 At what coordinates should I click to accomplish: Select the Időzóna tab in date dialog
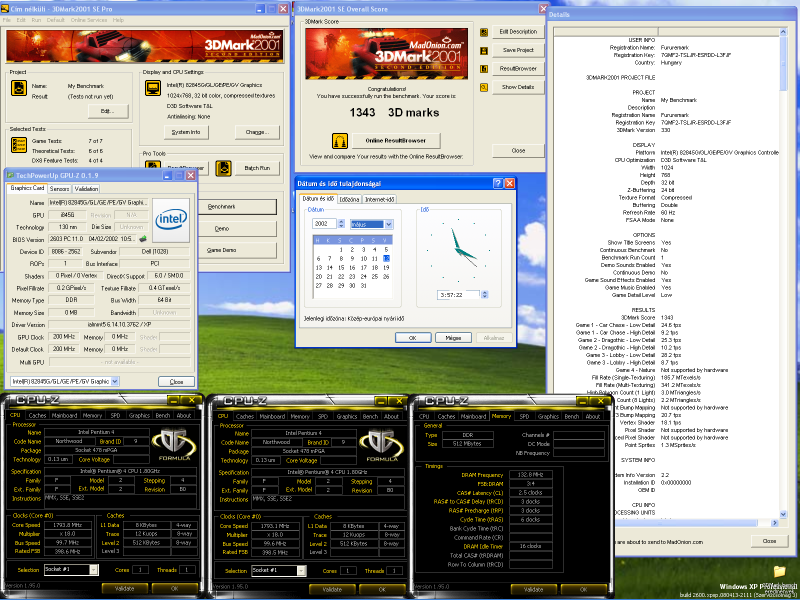(349, 199)
